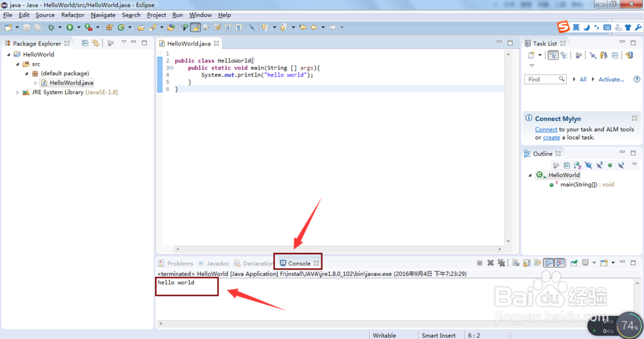644x339 pixels.
Task: Open dropdown next to New Java Class
Action: pos(130,28)
